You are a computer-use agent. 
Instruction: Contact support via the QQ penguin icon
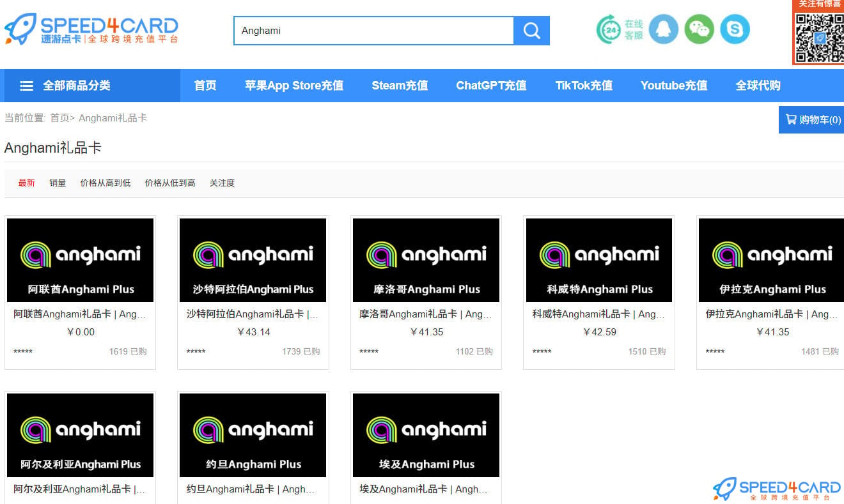coord(664,29)
